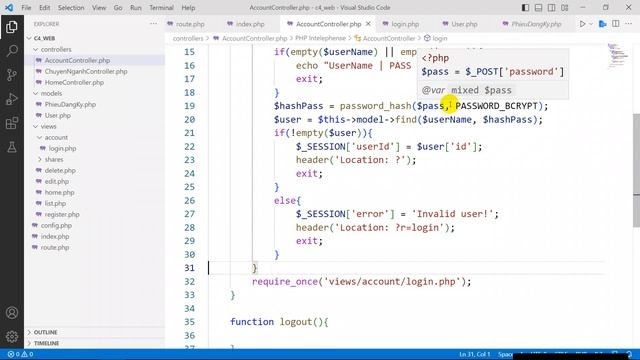
Task: Open the File menu
Action: pos(26,8)
